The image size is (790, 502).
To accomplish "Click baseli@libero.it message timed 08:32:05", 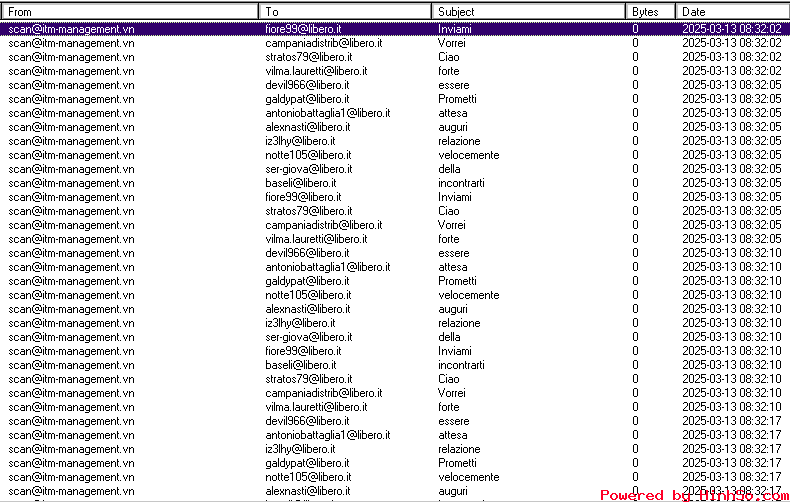I will click(x=395, y=183).
